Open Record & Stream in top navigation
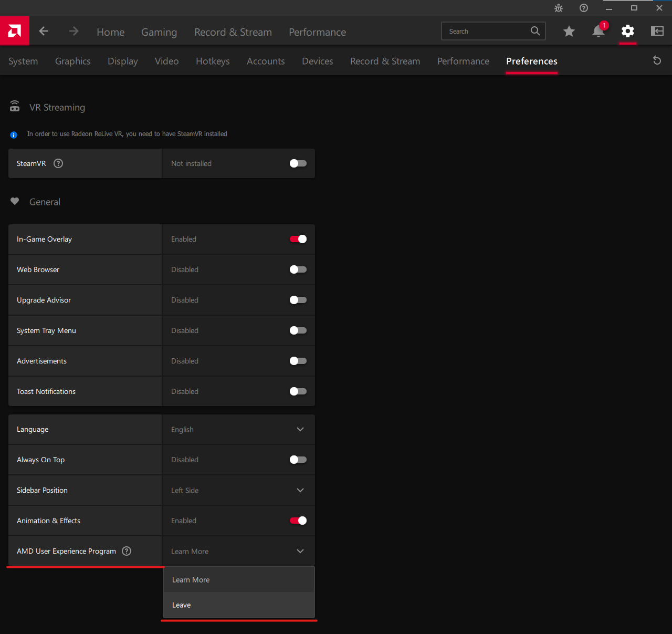The height and width of the screenshot is (634, 672). (233, 32)
